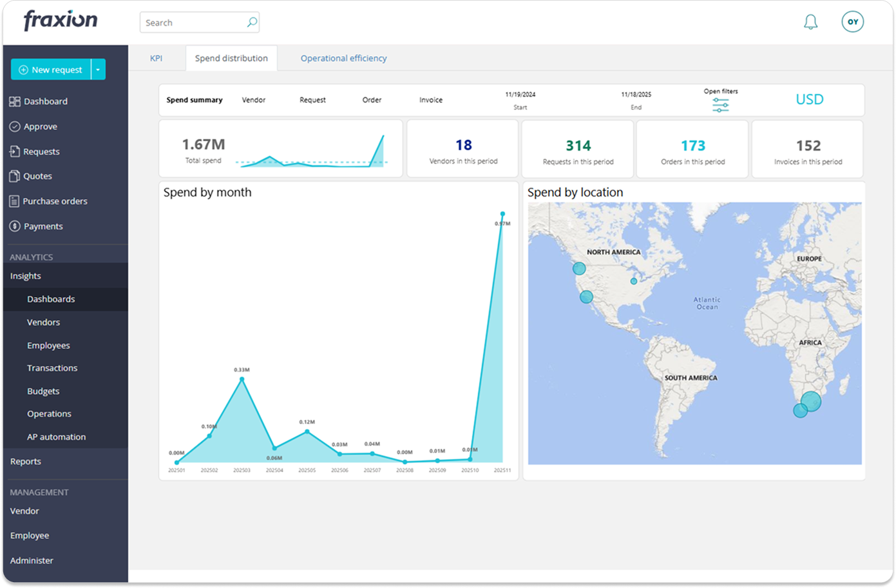Select the Invoice spend summary option
The height and width of the screenshot is (588, 896).
coord(430,100)
